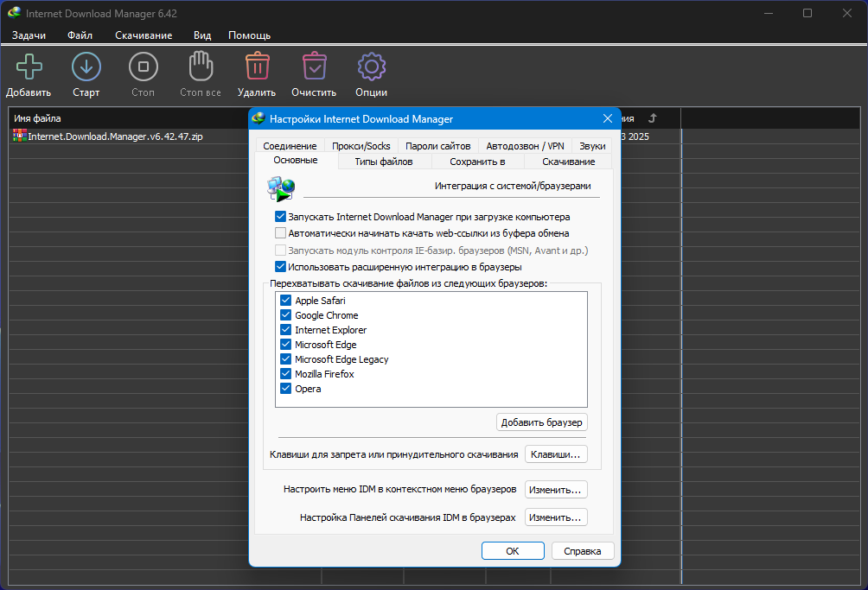Open the Помощь menu in menu bar
868x590 pixels.
pyautogui.click(x=249, y=35)
